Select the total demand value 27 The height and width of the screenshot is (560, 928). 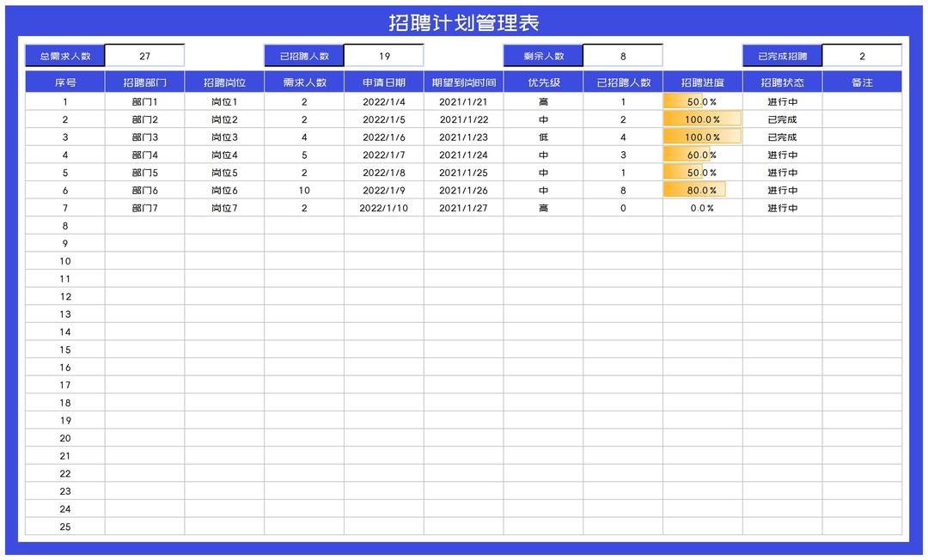point(145,56)
